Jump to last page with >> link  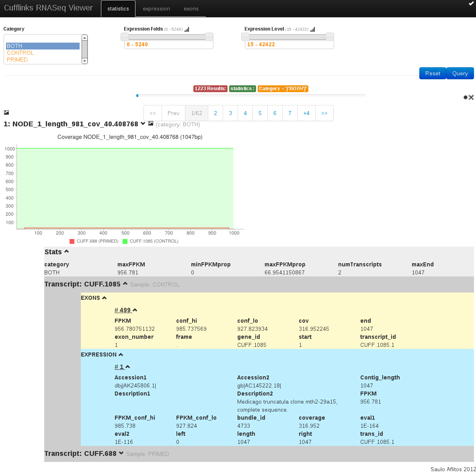(x=324, y=113)
